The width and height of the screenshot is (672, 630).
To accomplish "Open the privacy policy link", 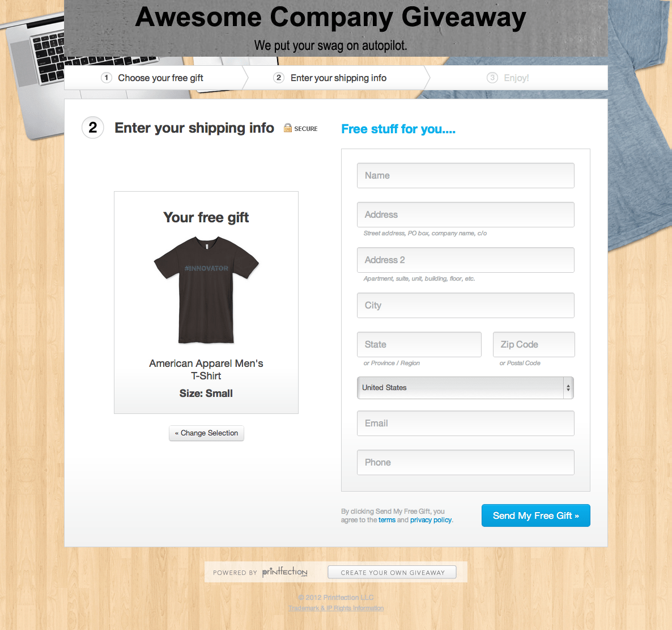I will (431, 520).
